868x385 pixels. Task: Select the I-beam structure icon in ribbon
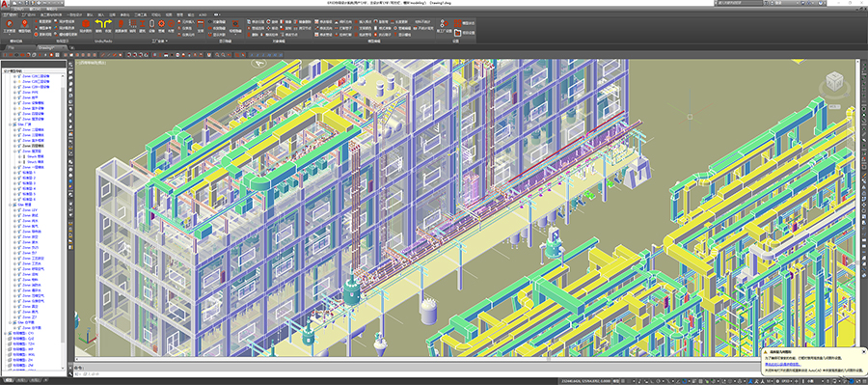pos(142,24)
